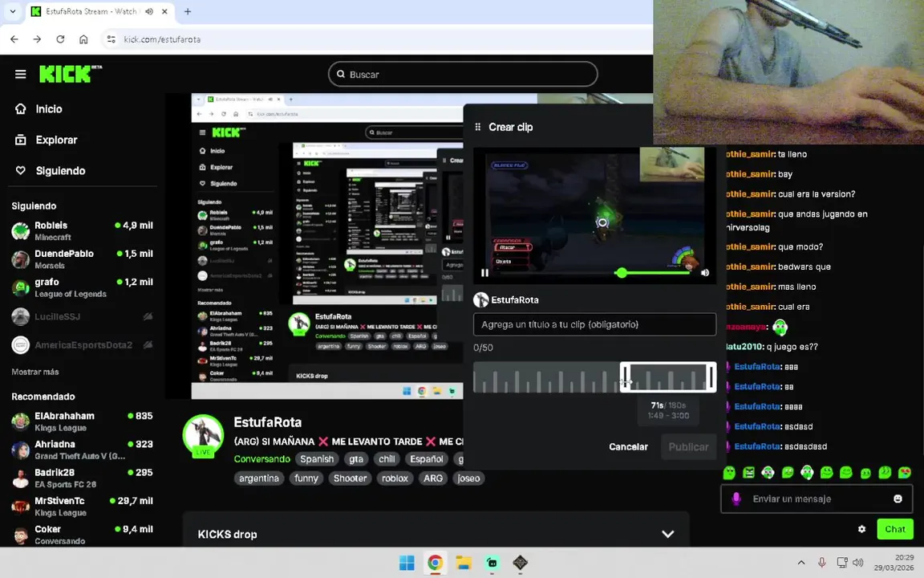Show hidden system tray icons

[x=800, y=563]
